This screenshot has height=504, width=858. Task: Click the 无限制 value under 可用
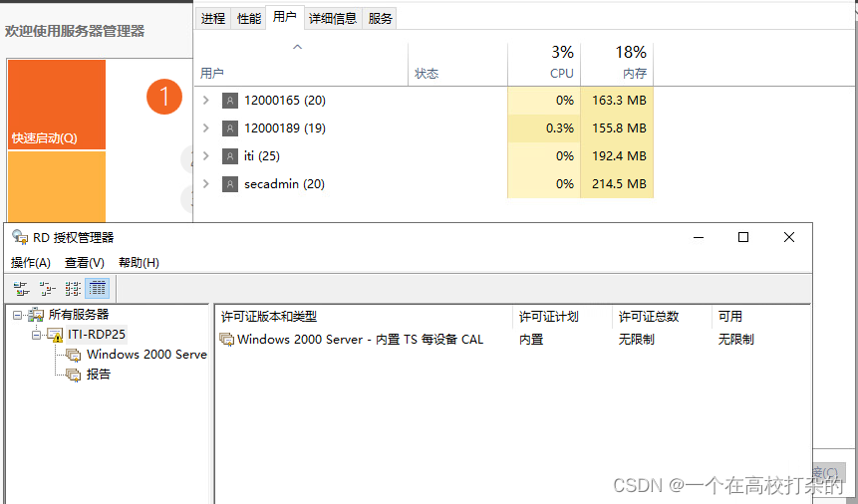[736, 340]
